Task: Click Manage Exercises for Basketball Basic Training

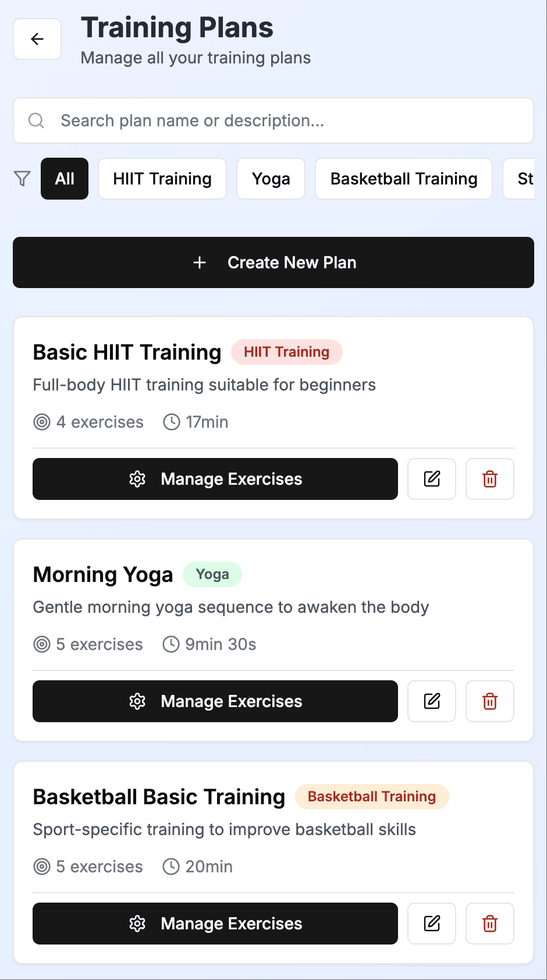Action: (x=215, y=924)
